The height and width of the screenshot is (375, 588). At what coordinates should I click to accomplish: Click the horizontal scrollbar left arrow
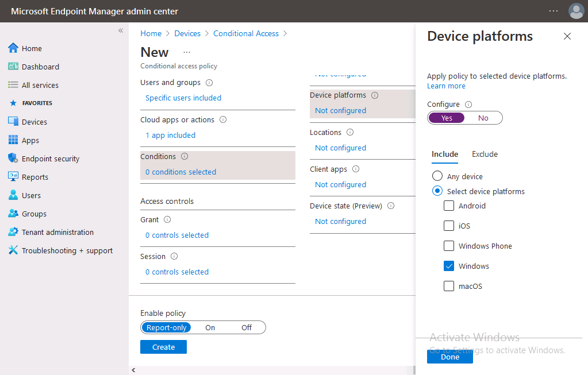[133, 370]
